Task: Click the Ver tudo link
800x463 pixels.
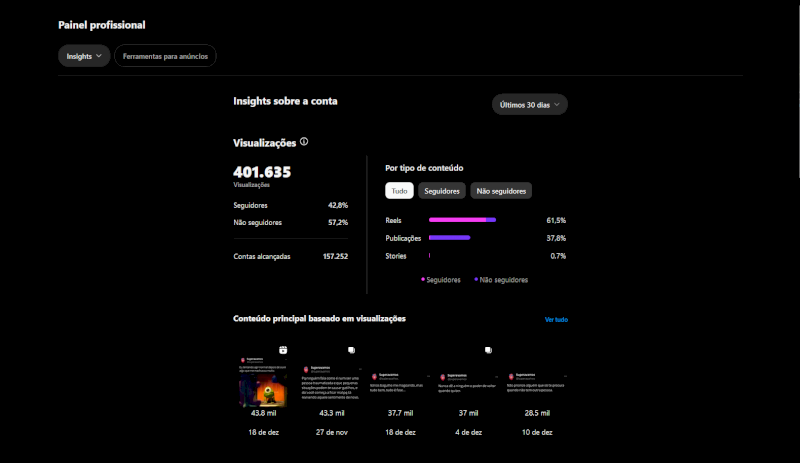Action: [x=556, y=320]
